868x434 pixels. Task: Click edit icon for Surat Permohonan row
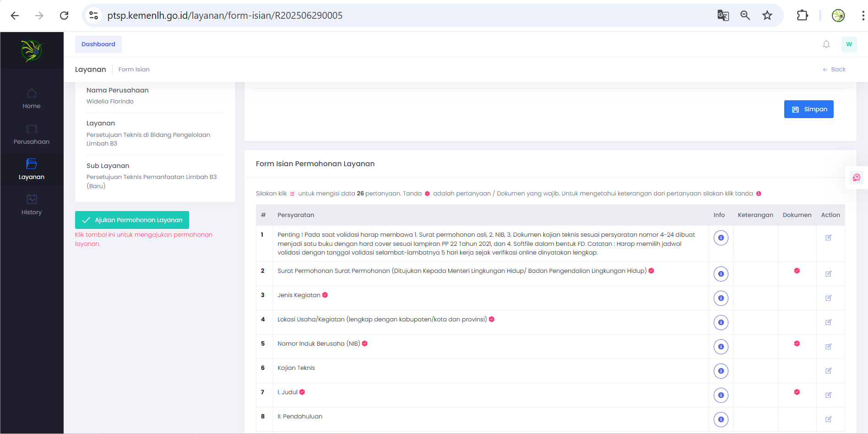click(x=828, y=274)
